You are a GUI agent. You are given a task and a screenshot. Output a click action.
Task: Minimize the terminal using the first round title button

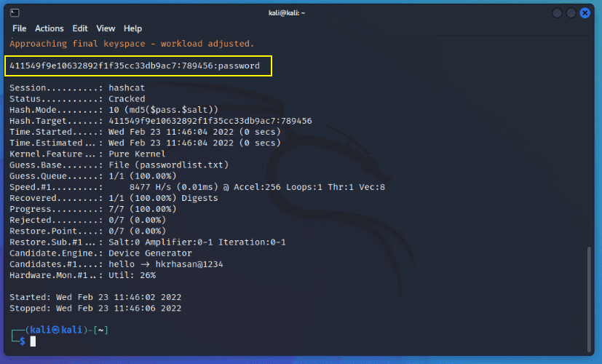coord(557,13)
